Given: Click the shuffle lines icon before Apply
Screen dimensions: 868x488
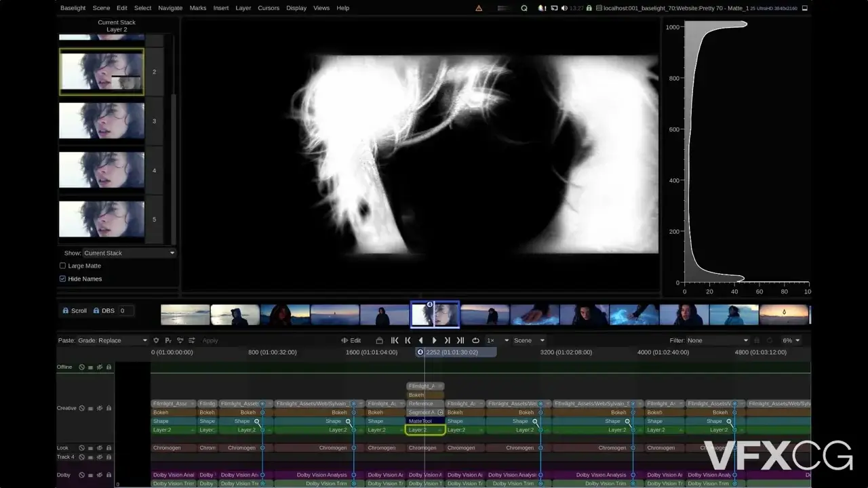Looking at the screenshot, I should click(x=191, y=340).
